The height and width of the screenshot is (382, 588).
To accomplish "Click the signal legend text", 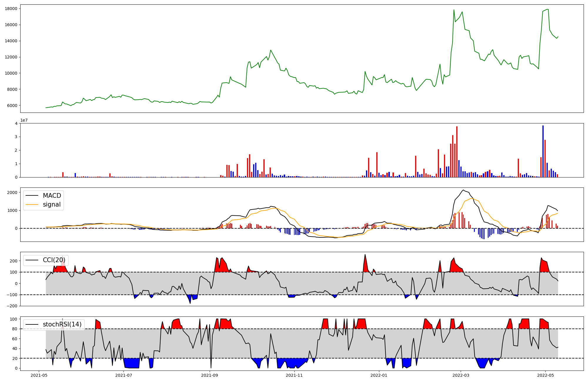I will 51,205.
